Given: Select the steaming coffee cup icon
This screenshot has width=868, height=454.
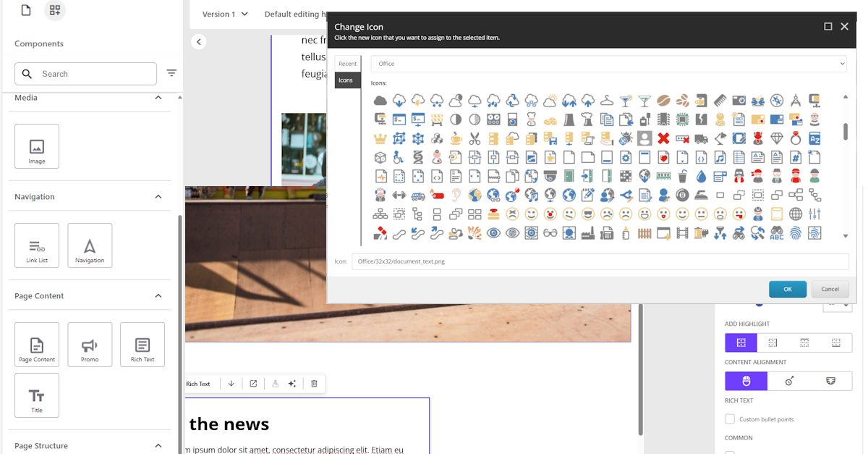Looking at the screenshot, I should 456,138.
